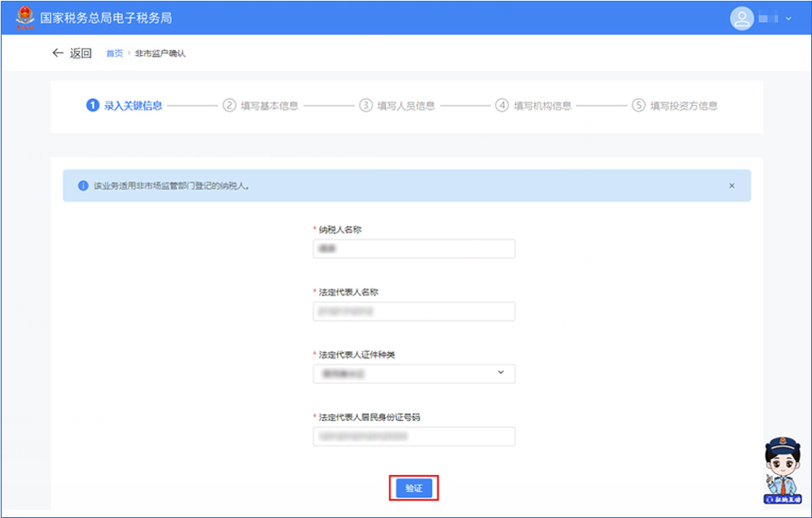This screenshot has width=812, height=518.
Task: Go to 首页 breadcrumb link
Action: pyautogui.click(x=113, y=53)
